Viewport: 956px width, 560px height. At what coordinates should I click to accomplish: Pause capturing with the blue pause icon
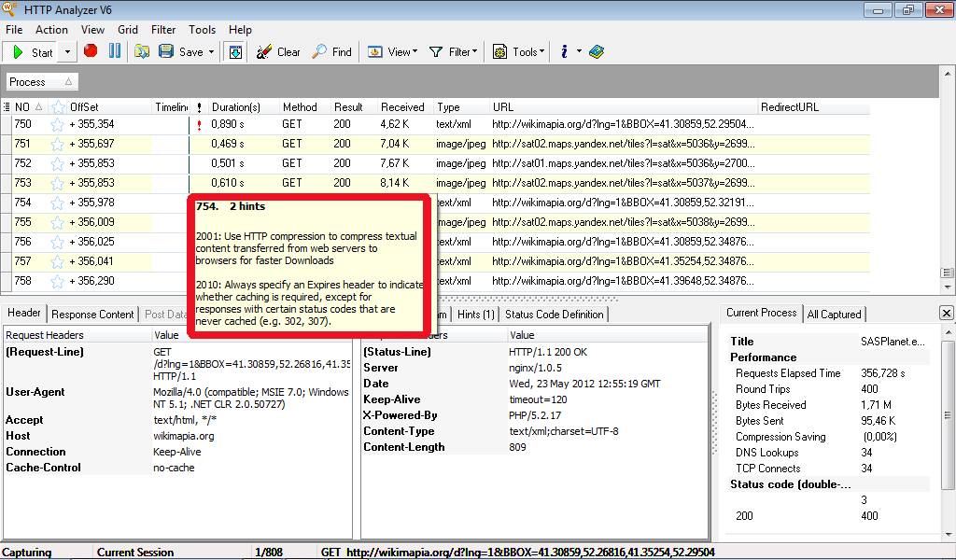[115, 51]
